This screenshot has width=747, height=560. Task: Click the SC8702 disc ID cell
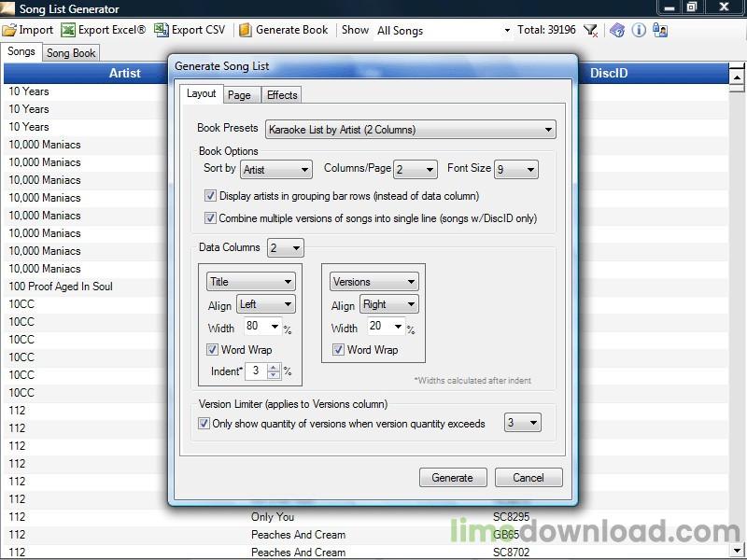511,553
